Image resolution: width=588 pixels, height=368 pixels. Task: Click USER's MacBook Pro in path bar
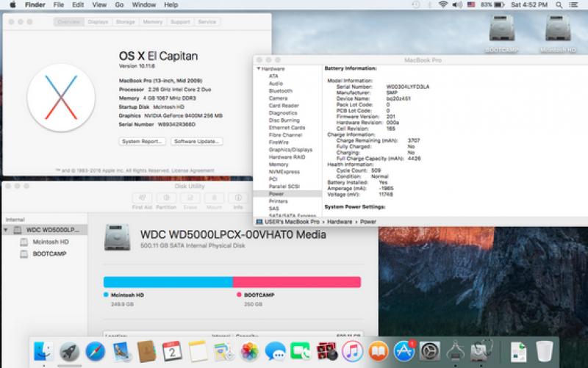point(288,222)
